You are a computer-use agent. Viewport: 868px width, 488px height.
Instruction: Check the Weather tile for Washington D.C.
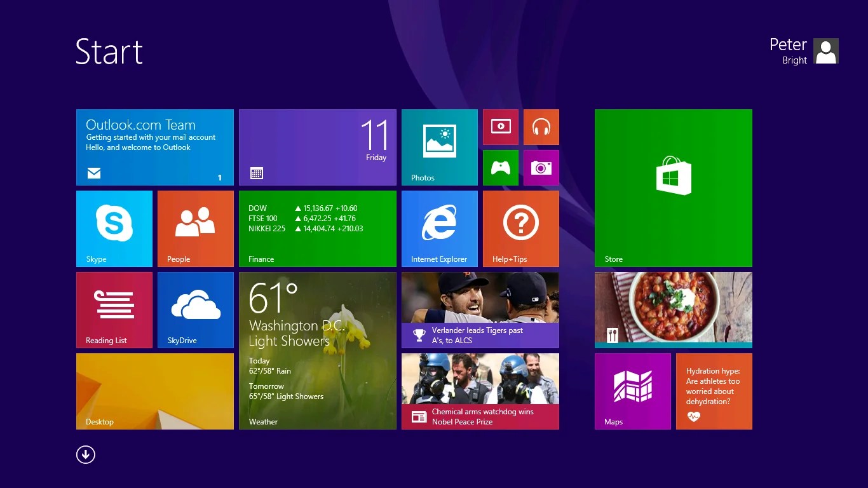coord(318,349)
